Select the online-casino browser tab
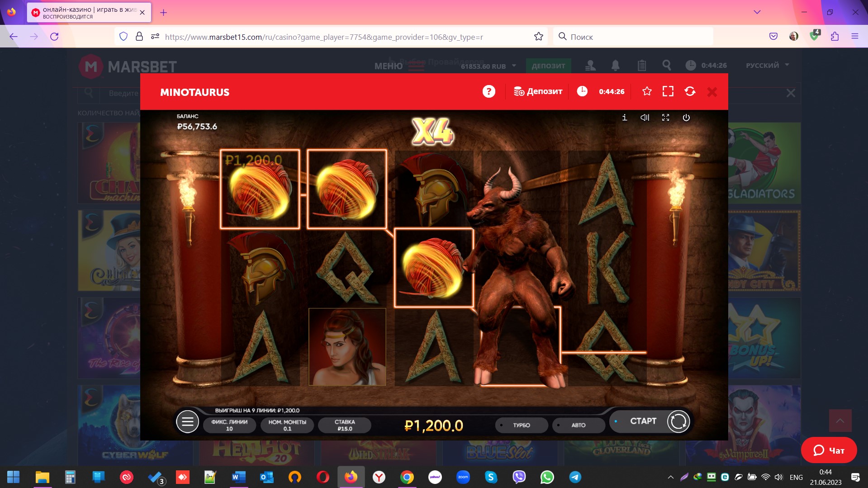Screen dimensions: 868x488 click(89, 13)
